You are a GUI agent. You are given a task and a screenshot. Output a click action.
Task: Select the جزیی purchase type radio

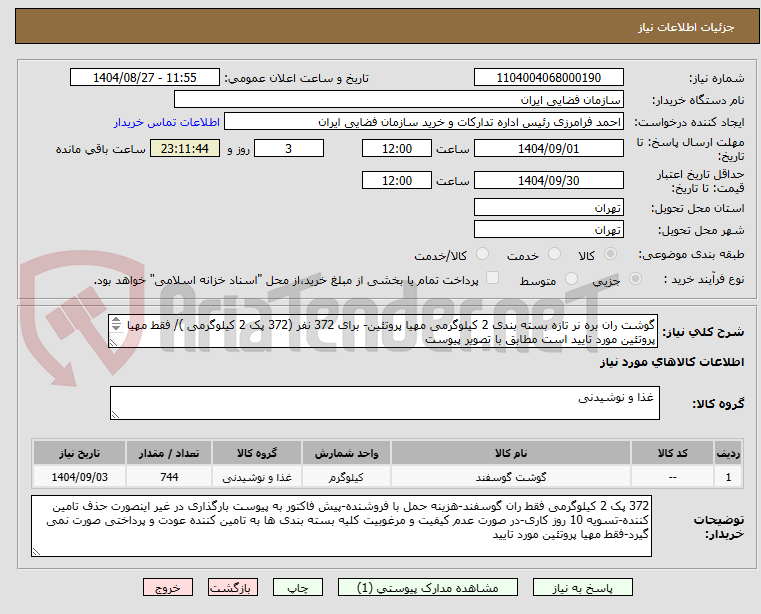[x=635, y=279]
